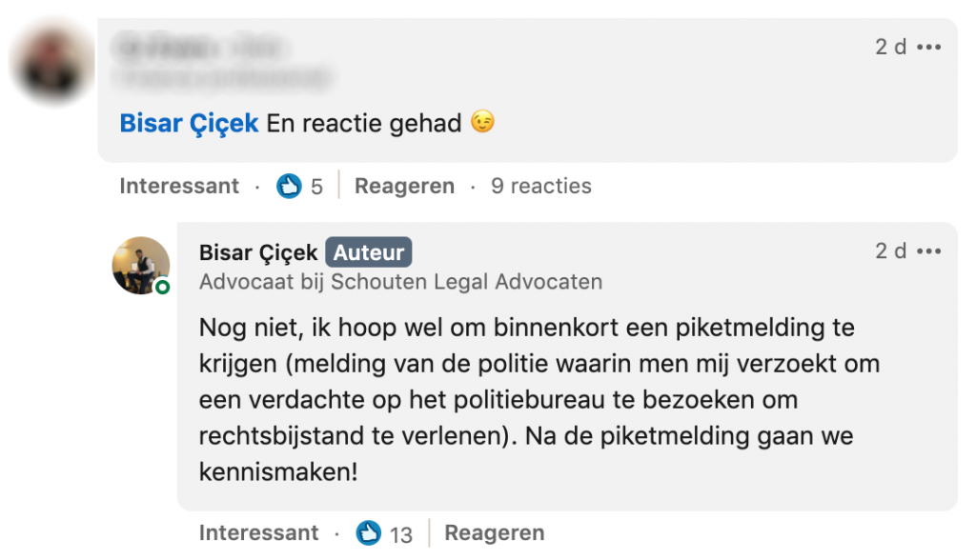Toggle the Interessant reaction on the top comment
This screenshot has height=560, width=976.
click(179, 187)
